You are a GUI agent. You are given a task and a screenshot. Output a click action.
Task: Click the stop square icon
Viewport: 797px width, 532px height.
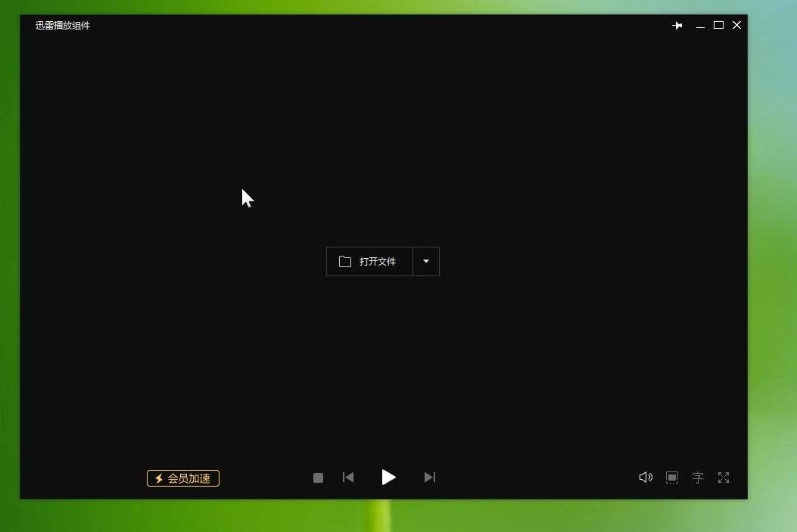click(318, 478)
